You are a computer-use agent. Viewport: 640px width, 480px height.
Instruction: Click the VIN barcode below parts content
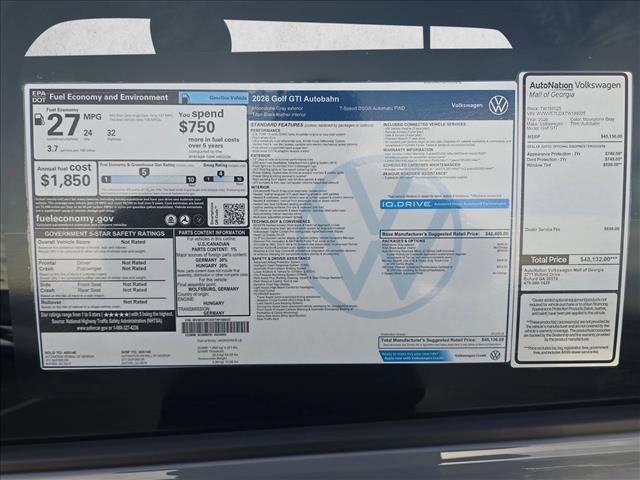(x=215, y=327)
